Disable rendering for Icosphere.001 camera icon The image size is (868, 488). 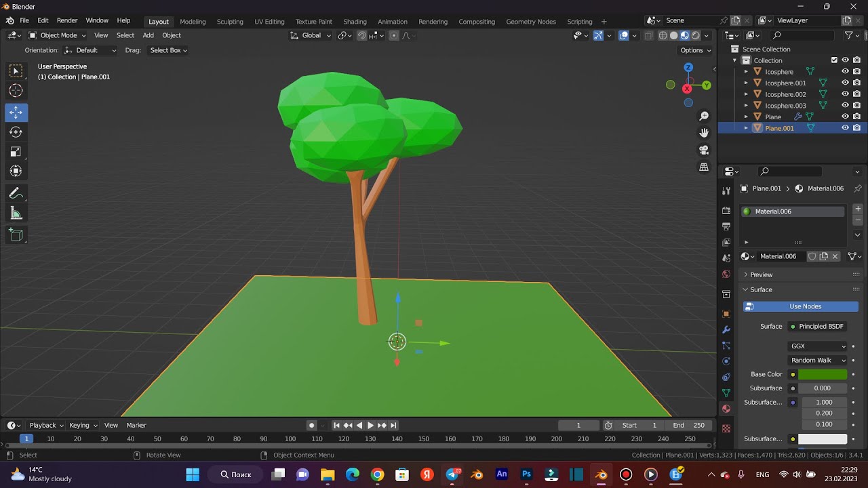click(x=857, y=83)
